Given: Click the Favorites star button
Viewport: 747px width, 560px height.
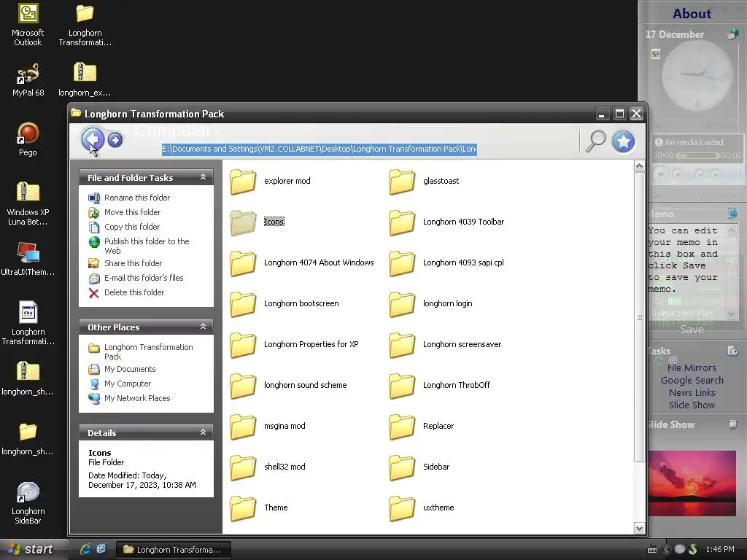Looking at the screenshot, I should (x=623, y=141).
